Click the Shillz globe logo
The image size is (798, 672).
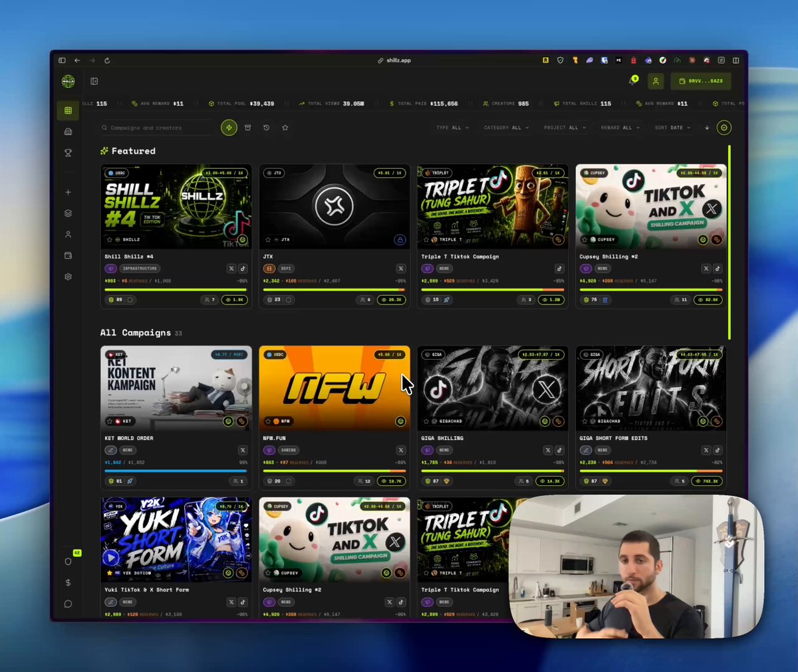[x=68, y=81]
